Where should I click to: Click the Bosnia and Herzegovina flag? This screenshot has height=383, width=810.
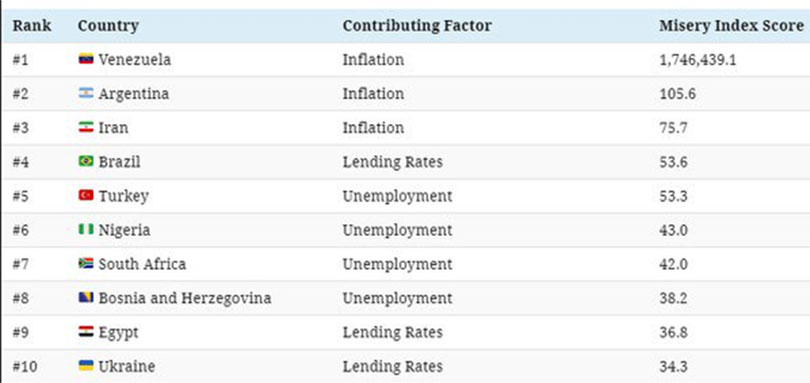pos(86,297)
